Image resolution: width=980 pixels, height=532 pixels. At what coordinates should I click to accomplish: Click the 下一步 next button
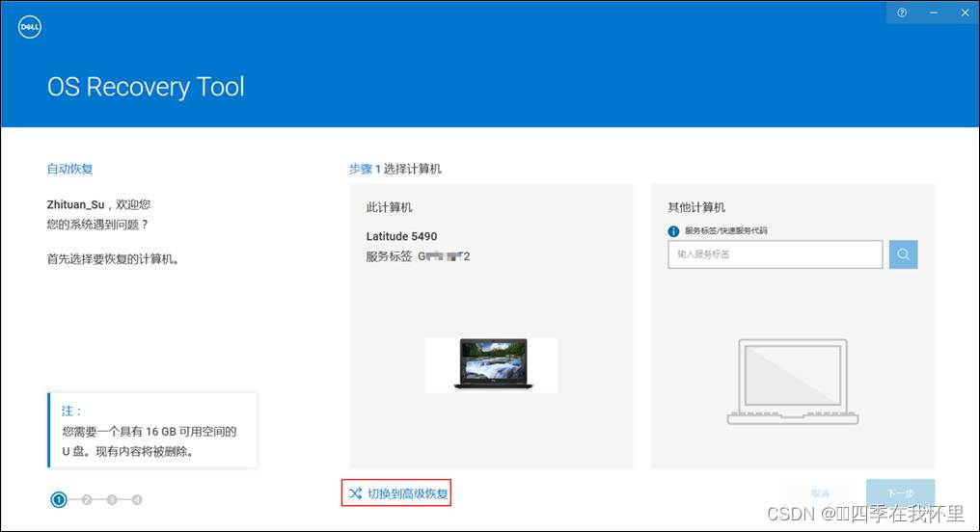tap(900, 493)
